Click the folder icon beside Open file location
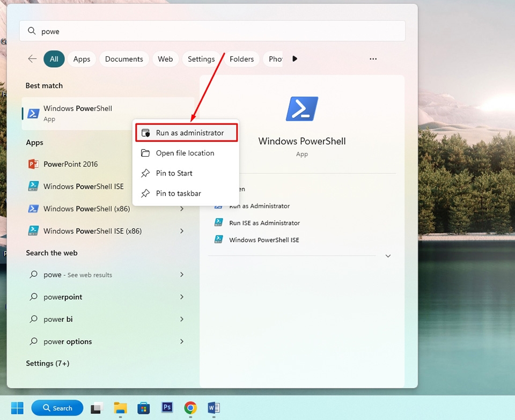The height and width of the screenshot is (420, 515). tap(145, 153)
